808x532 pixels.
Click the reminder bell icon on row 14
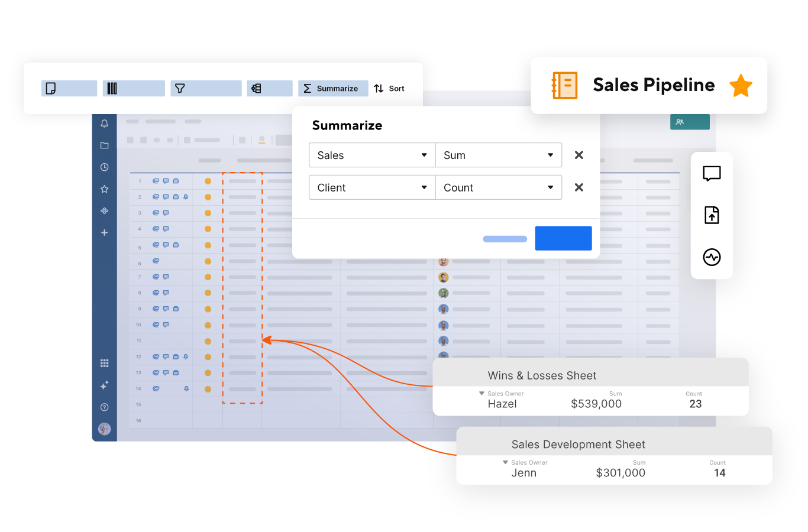[186, 388]
